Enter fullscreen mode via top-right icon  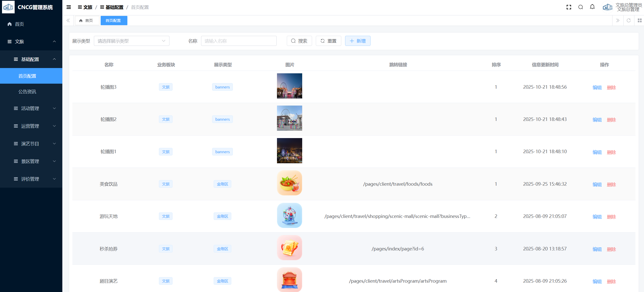point(569,7)
